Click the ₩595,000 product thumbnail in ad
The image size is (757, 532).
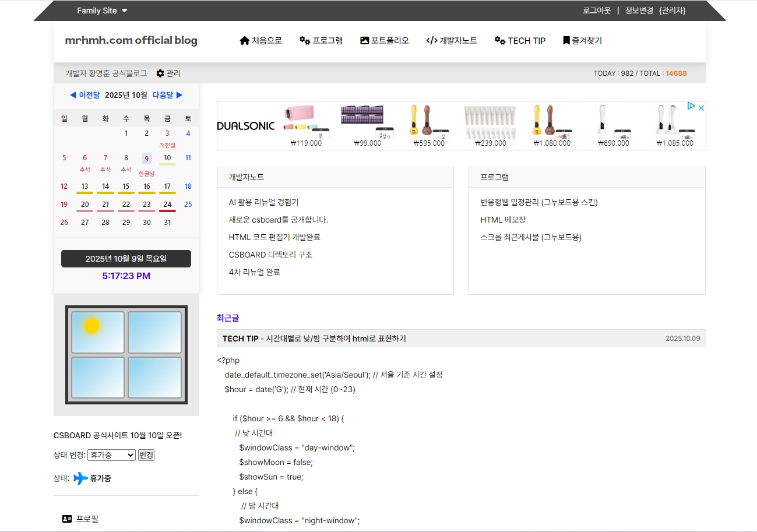pyautogui.click(x=427, y=124)
